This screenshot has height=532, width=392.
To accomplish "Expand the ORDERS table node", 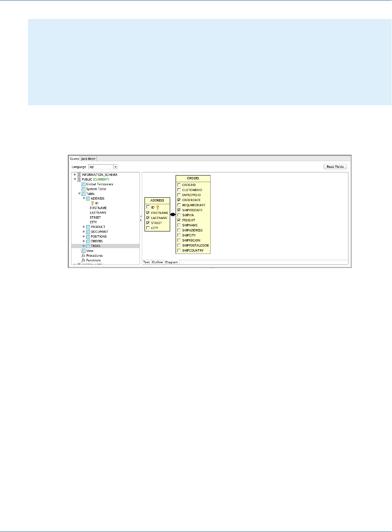I will (84, 241).
